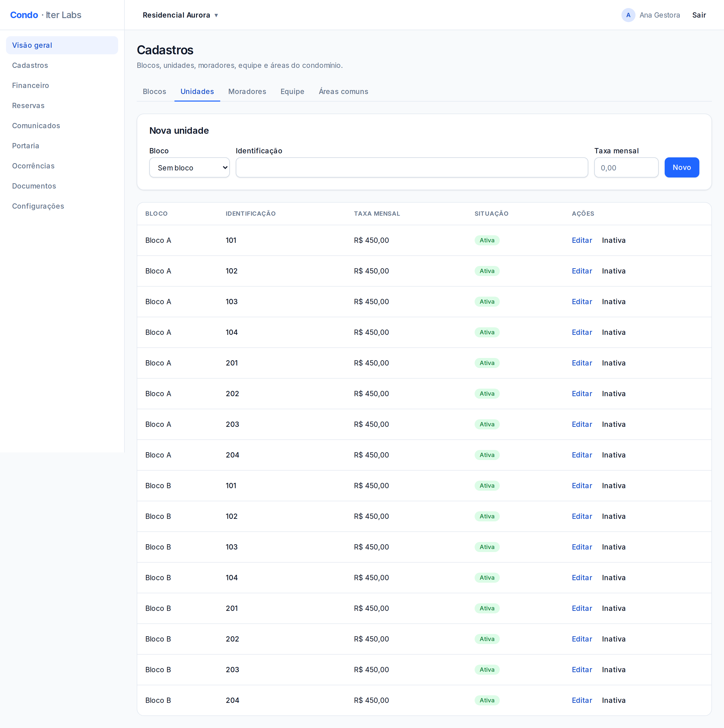The width and height of the screenshot is (724, 728).
Task: Switch to the Equipe tab
Action: 292,92
